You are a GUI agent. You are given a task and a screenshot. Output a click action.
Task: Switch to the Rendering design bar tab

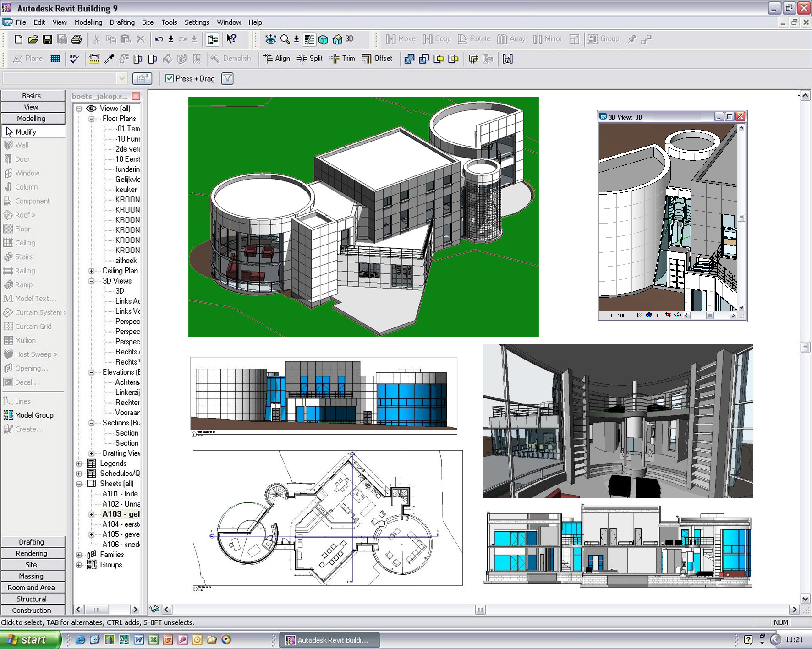[33, 553]
